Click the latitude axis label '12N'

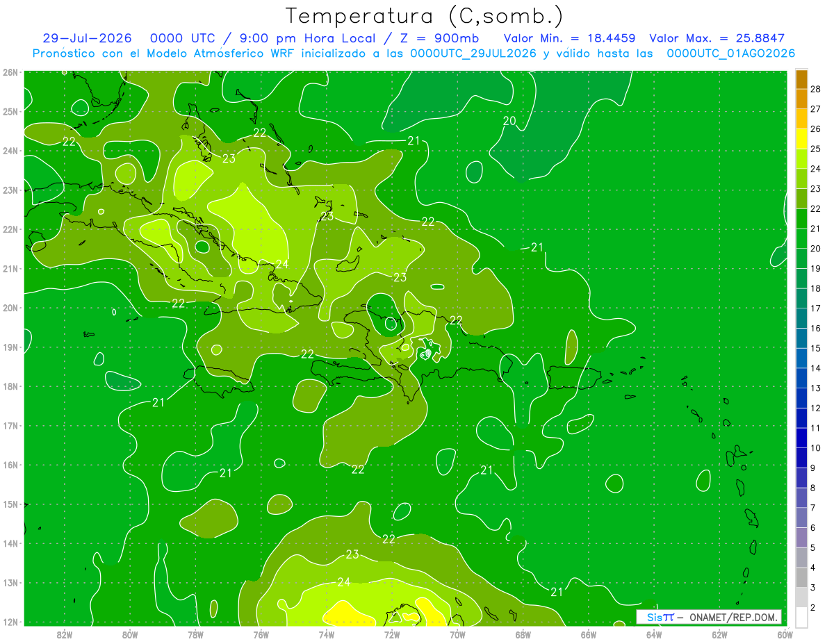pos(10,622)
